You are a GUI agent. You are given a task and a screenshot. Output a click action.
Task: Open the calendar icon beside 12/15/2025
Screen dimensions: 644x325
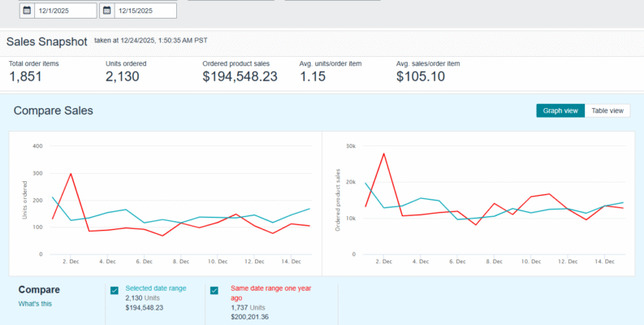108,11
